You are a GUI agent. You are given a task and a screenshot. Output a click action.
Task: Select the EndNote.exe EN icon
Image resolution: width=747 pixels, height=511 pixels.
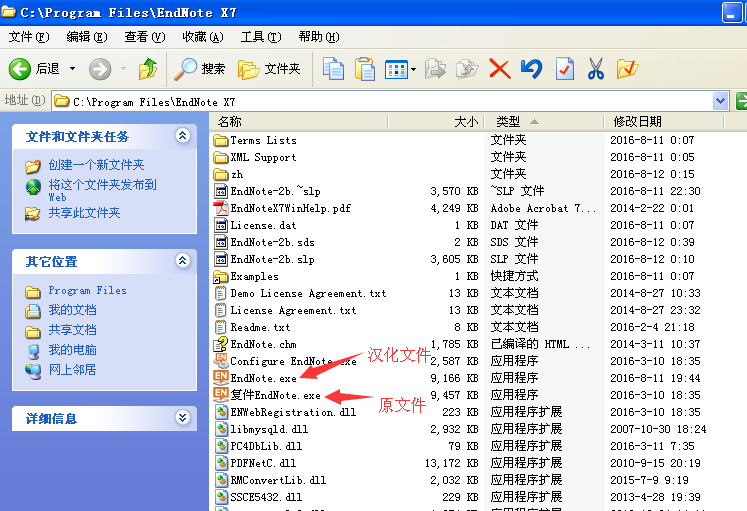tap(221, 378)
